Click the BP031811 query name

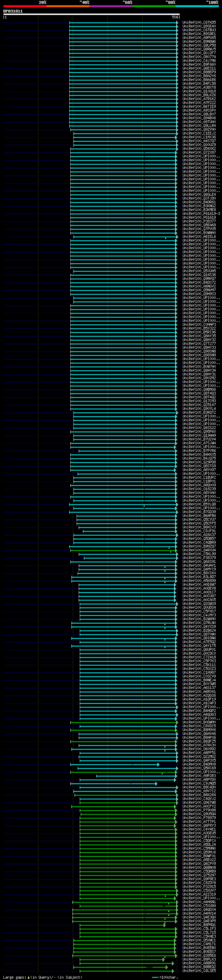tap(13, 11)
